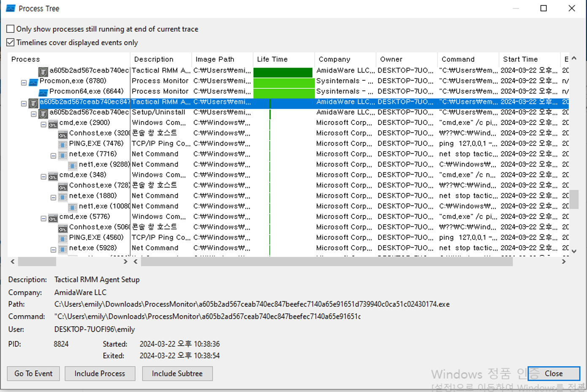Click the Include Subtree button
587x392 pixels.
coord(177,373)
